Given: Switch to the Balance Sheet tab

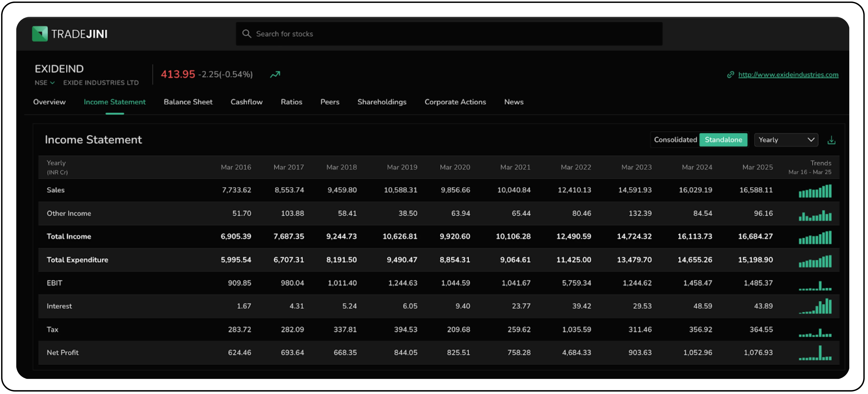Looking at the screenshot, I should tap(188, 102).
